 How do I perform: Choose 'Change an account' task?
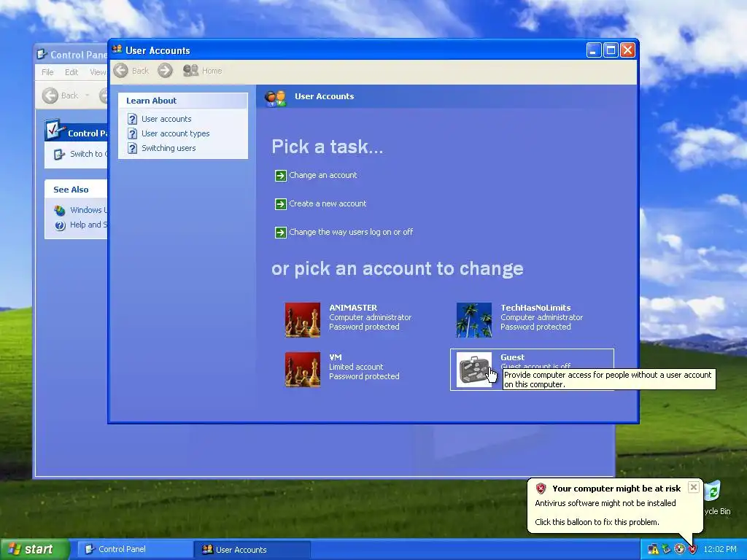coord(323,175)
